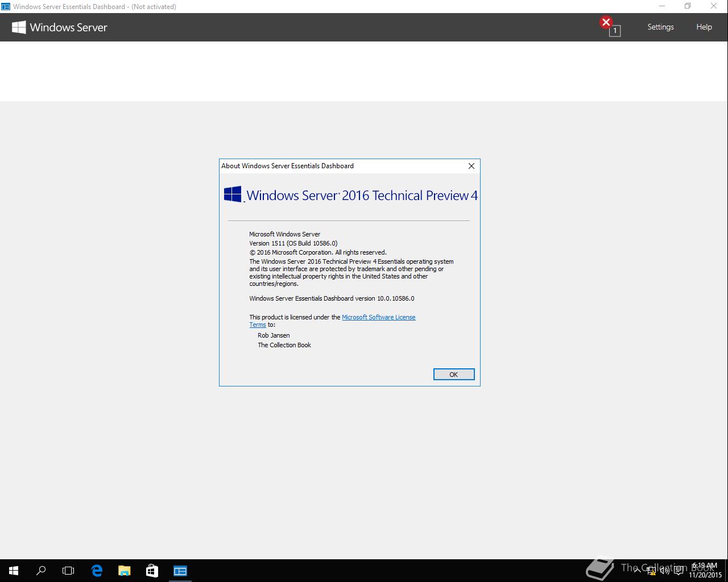Click the Windows Server 2016 Technical Preview banner
The image size is (728, 582).
pos(350,195)
